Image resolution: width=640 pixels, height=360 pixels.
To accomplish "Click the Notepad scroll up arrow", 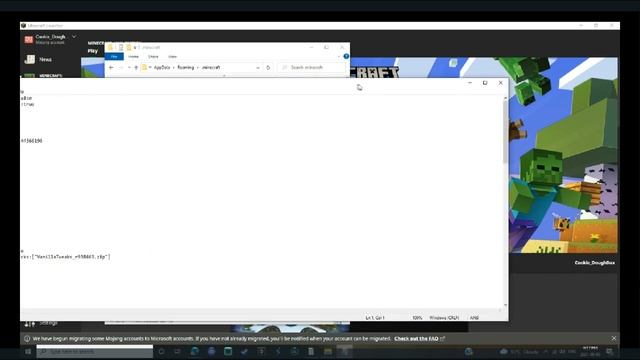I will (x=505, y=98).
